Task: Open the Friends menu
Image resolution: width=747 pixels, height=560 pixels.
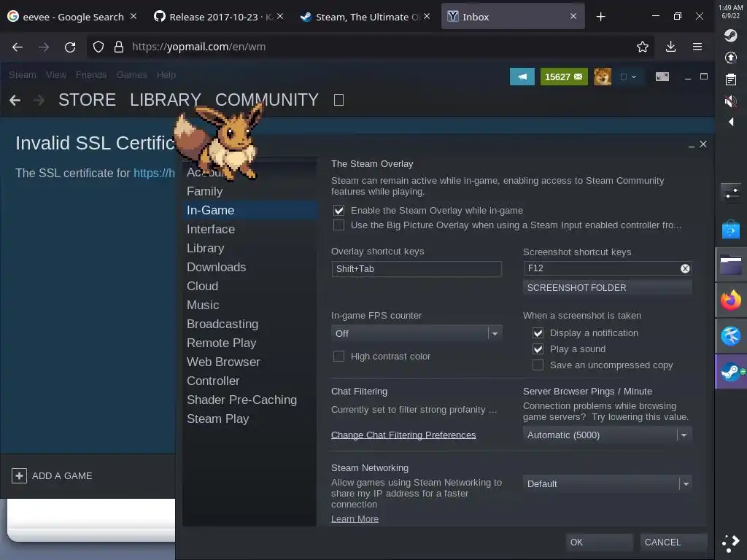Action: [x=91, y=75]
